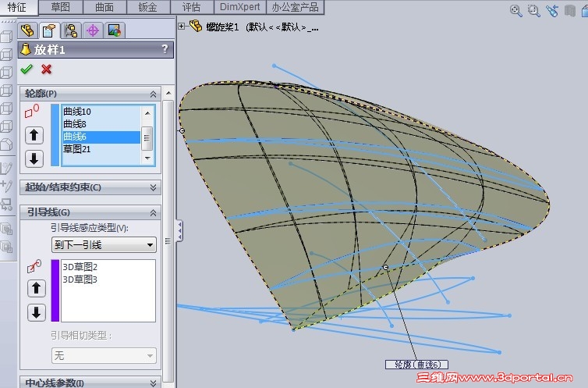The height and width of the screenshot is (388, 588).
Task: Move selected profile down in the list
Action: coord(34,158)
